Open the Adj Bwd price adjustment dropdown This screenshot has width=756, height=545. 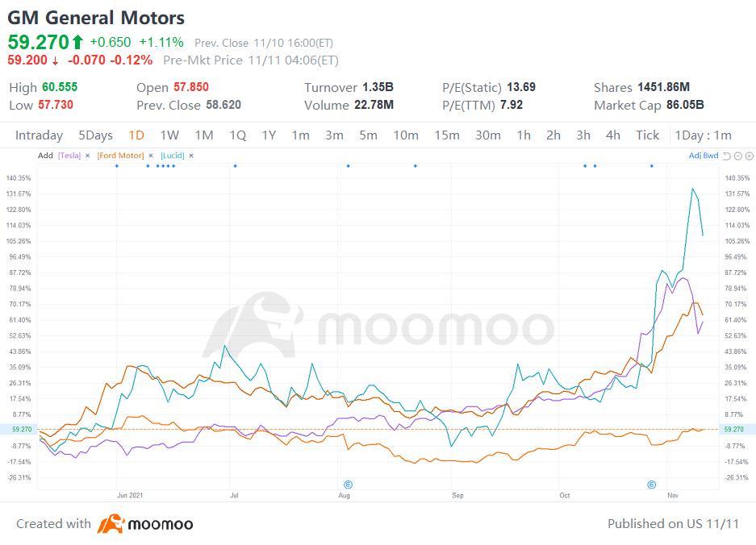point(703,156)
